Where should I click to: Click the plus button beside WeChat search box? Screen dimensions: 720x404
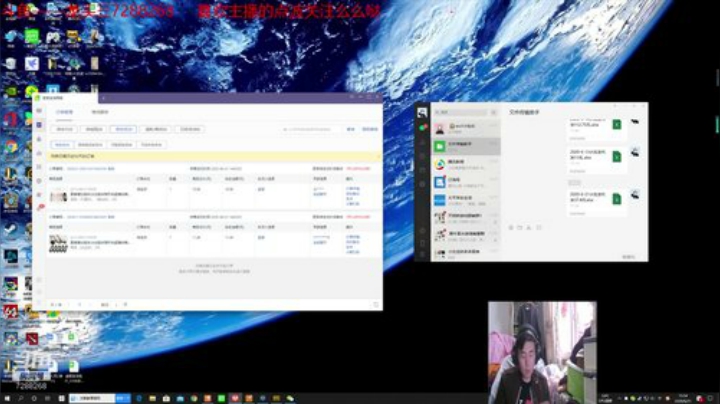pyautogui.click(x=494, y=112)
